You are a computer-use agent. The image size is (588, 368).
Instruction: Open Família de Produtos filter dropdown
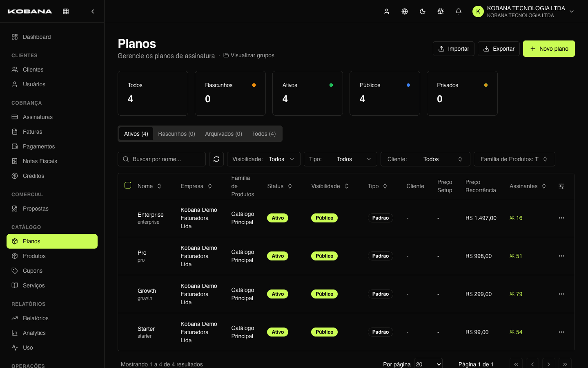[x=514, y=159]
